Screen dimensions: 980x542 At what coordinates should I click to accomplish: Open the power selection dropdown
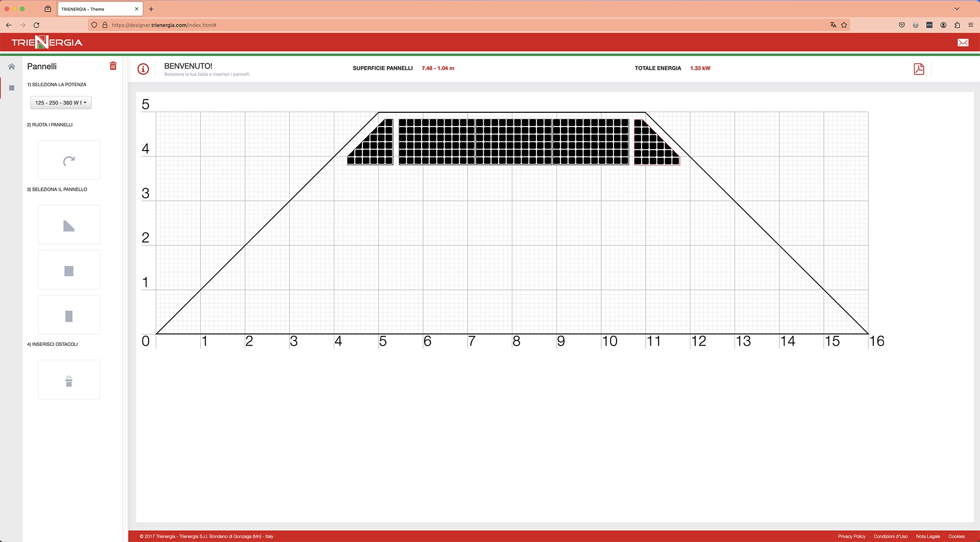pos(61,103)
